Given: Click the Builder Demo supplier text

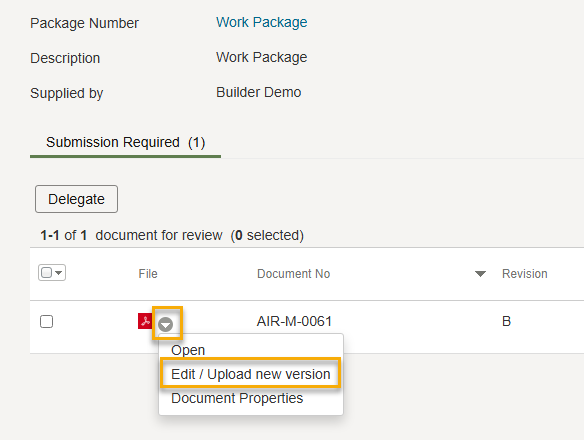Looking at the screenshot, I should (x=258, y=92).
